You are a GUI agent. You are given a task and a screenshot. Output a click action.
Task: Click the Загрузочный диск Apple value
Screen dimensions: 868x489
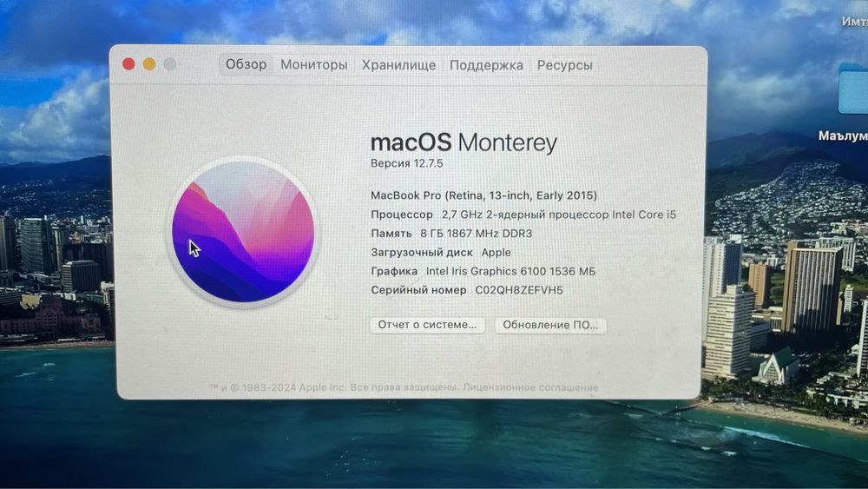tap(496, 253)
